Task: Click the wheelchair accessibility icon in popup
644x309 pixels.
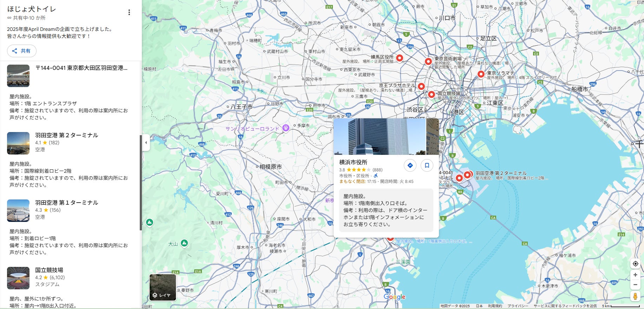Action: 376,176
